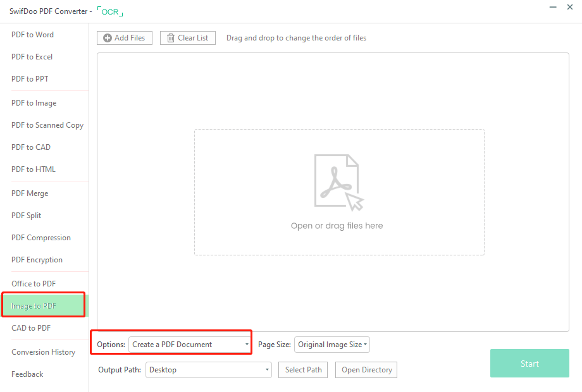
Task: Open PDF to Image mode
Action: tap(34, 102)
